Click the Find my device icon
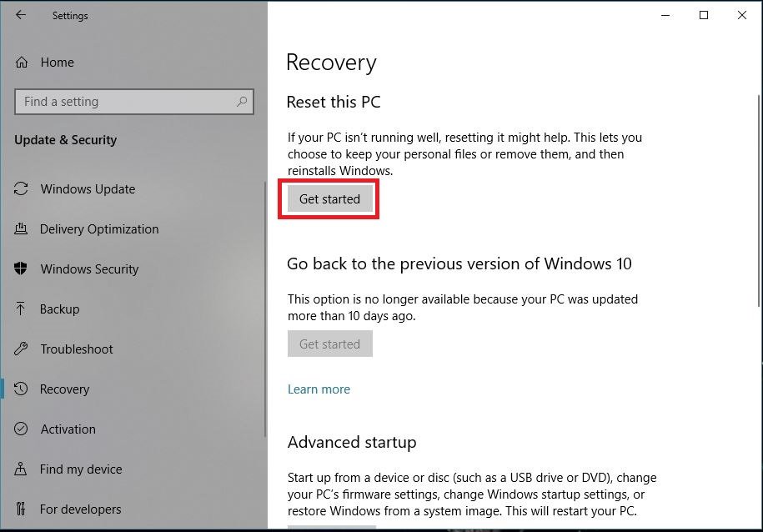The image size is (763, 532). (22, 469)
